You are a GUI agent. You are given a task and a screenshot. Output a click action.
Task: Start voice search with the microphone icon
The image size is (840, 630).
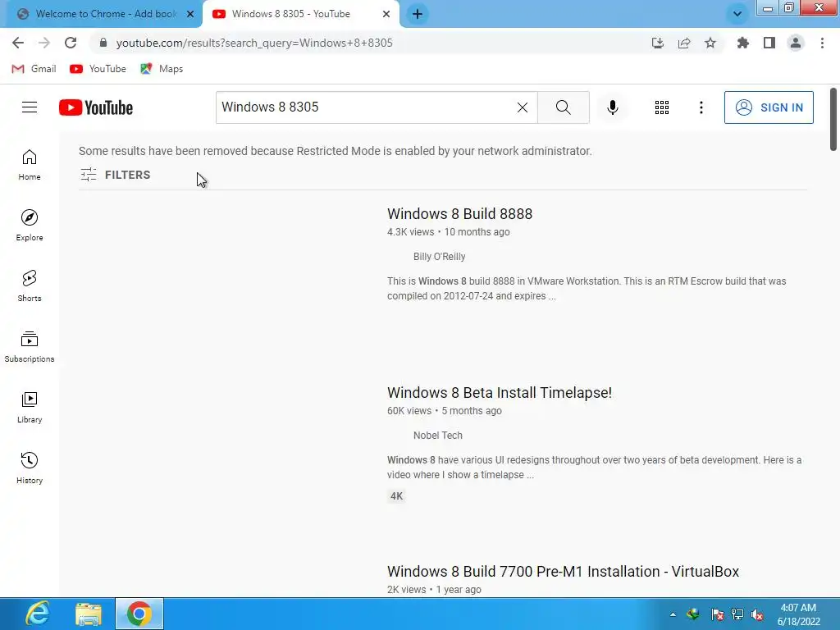pyautogui.click(x=612, y=107)
